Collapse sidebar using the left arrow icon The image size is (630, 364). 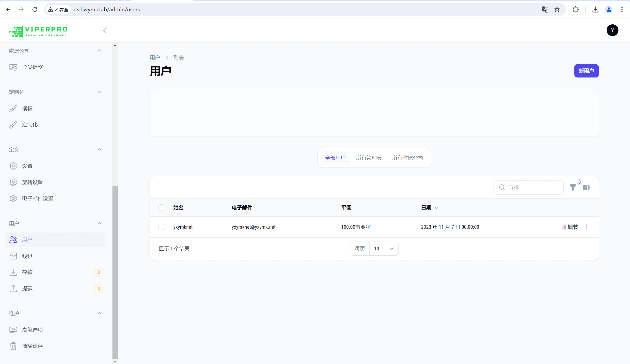pyautogui.click(x=105, y=30)
